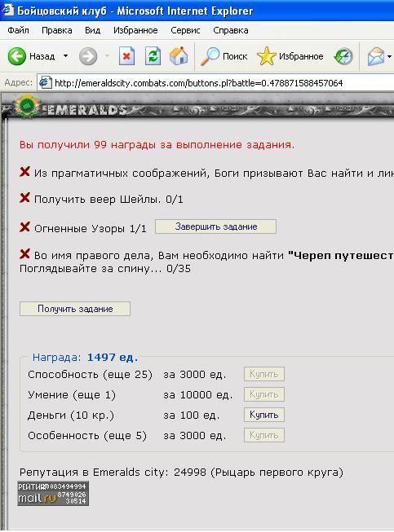This screenshot has width=394, height=532.
Task: Click disabled Купить for Особенность
Action: 264,435
